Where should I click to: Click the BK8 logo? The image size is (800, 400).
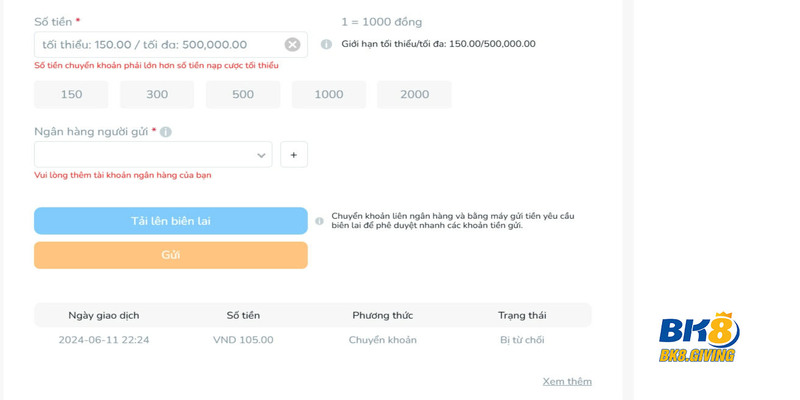pyautogui.click(x=698, y=337)
